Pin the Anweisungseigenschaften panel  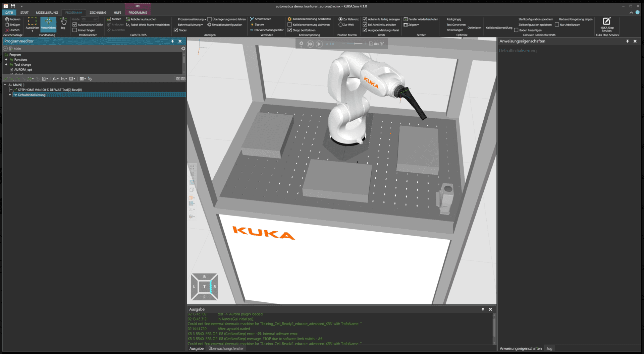(628, 41)
